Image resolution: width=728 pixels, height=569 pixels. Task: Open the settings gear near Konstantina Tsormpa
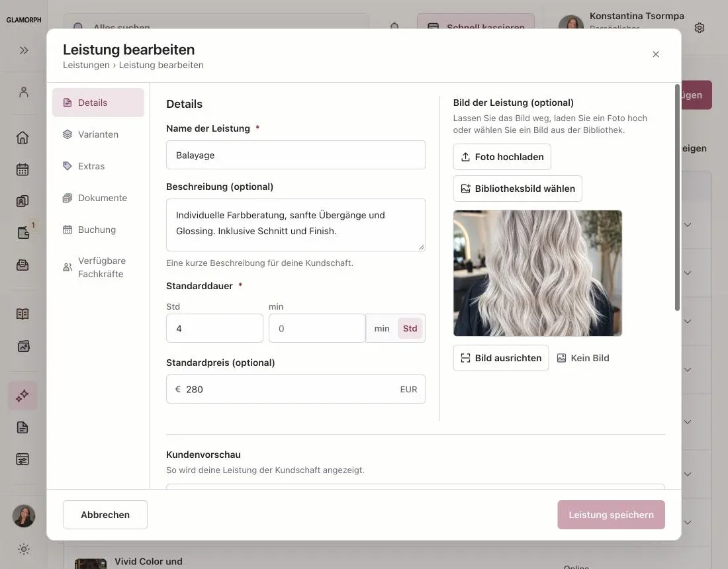(x=700, y=28)
